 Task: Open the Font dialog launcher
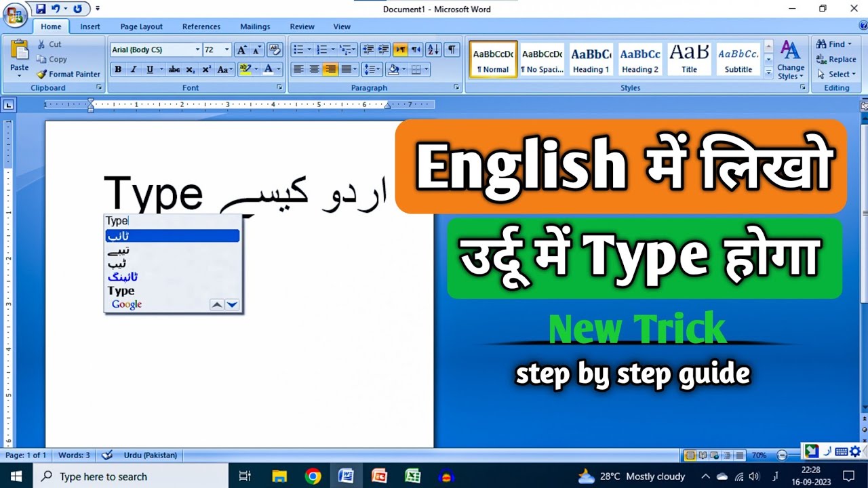pos(279,88)
